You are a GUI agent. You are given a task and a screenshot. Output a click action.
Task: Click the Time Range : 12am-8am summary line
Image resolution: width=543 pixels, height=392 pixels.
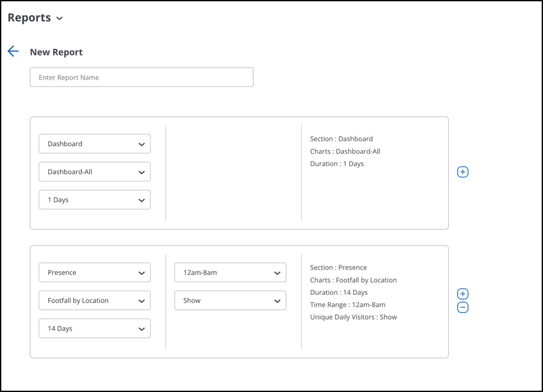tap(348, 305)
